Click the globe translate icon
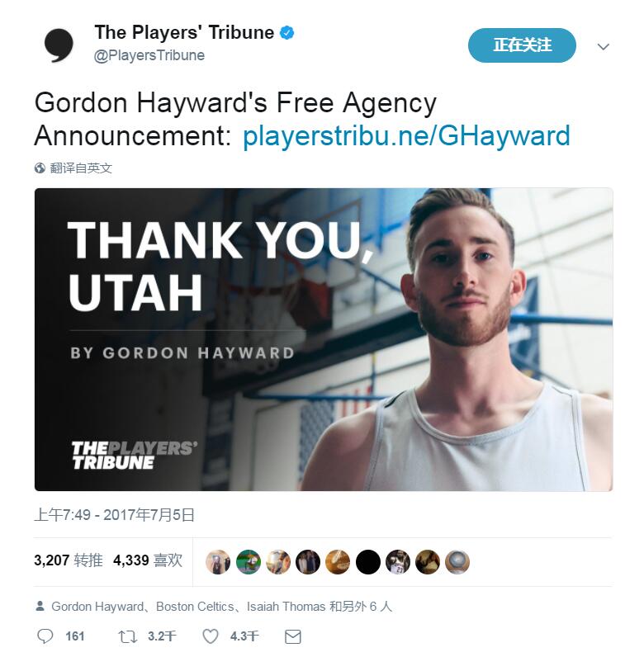The width and height of the screenshot is (644, 657). tap(40, 168)
